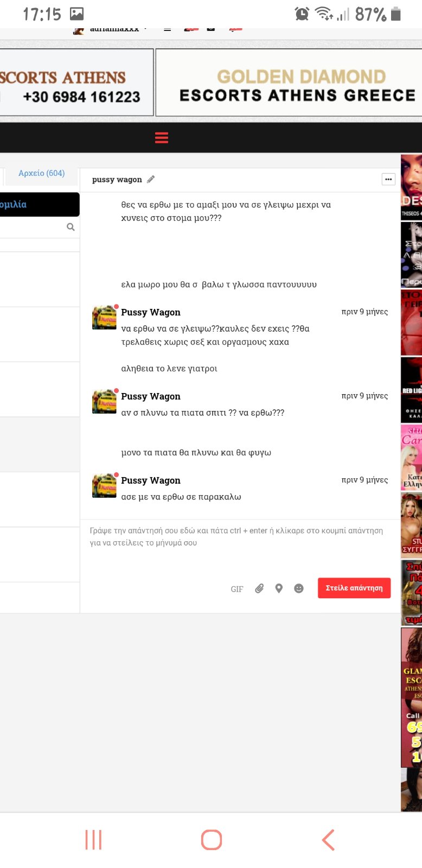Image resolution: width=422 pixels, height=868 pixels.
Task: Share location using the map pin icon
Action: 279,588
